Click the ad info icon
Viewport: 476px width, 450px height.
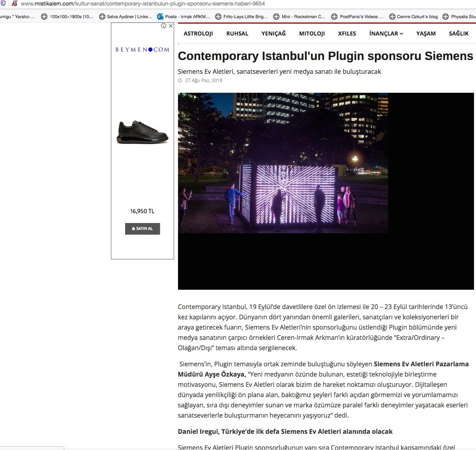coord(163,26)
